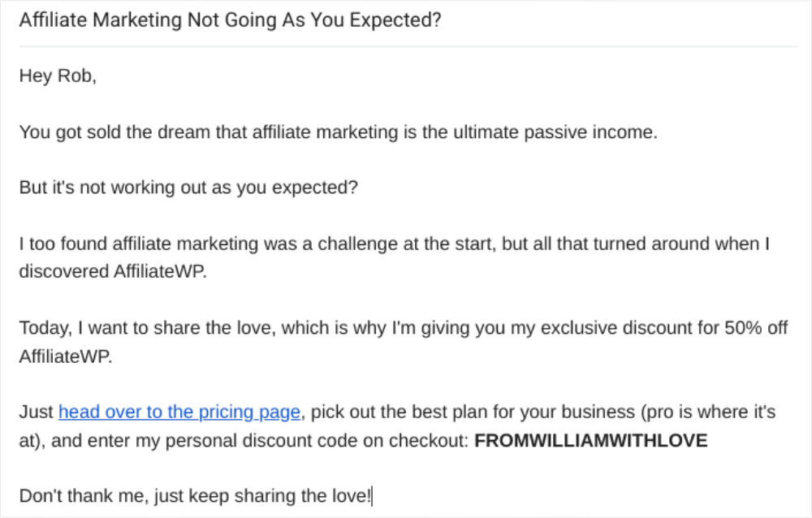Viewport: 812px width, 518px height.
Task: Click the standalone 'AffiliateWP.' line below the discount
Action: 66,356
